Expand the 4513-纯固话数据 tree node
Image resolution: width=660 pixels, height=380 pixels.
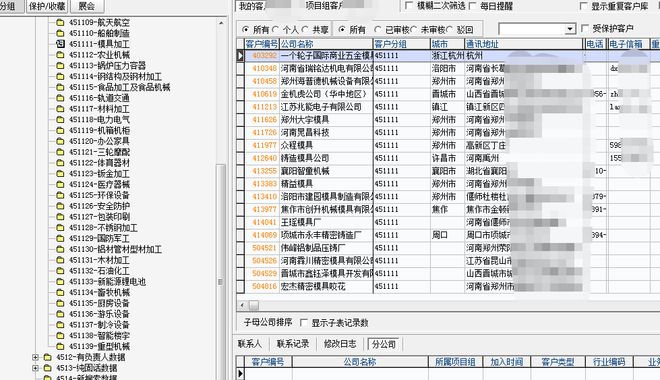35,368
